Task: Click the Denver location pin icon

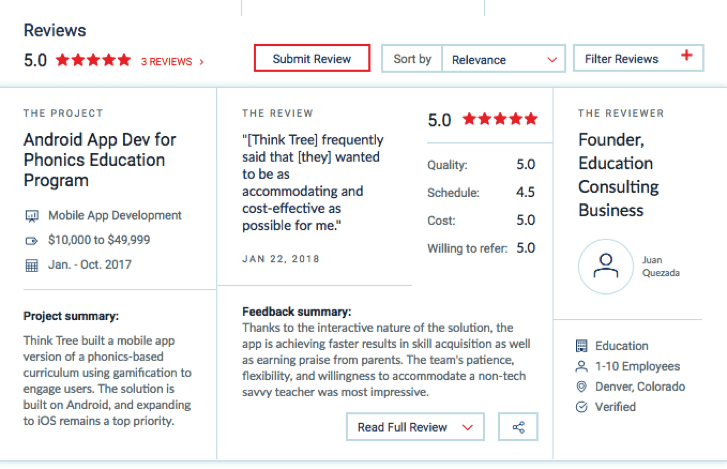Action: coord(582,386)
